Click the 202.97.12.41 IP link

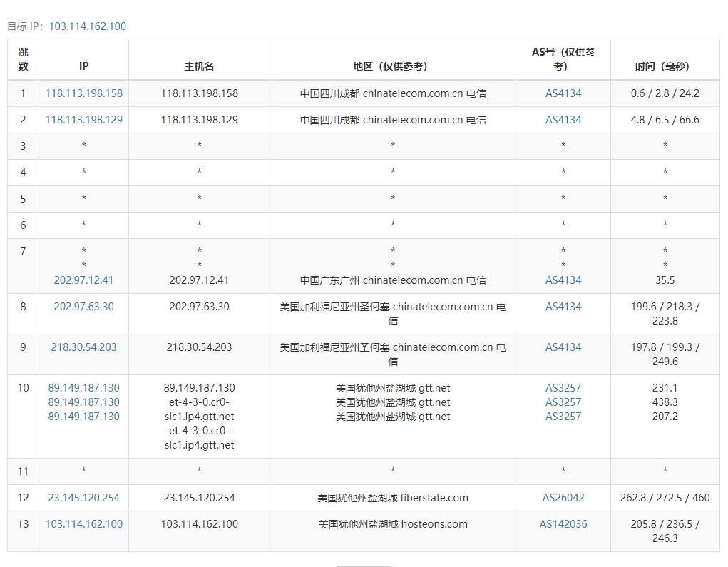[83, 280]
